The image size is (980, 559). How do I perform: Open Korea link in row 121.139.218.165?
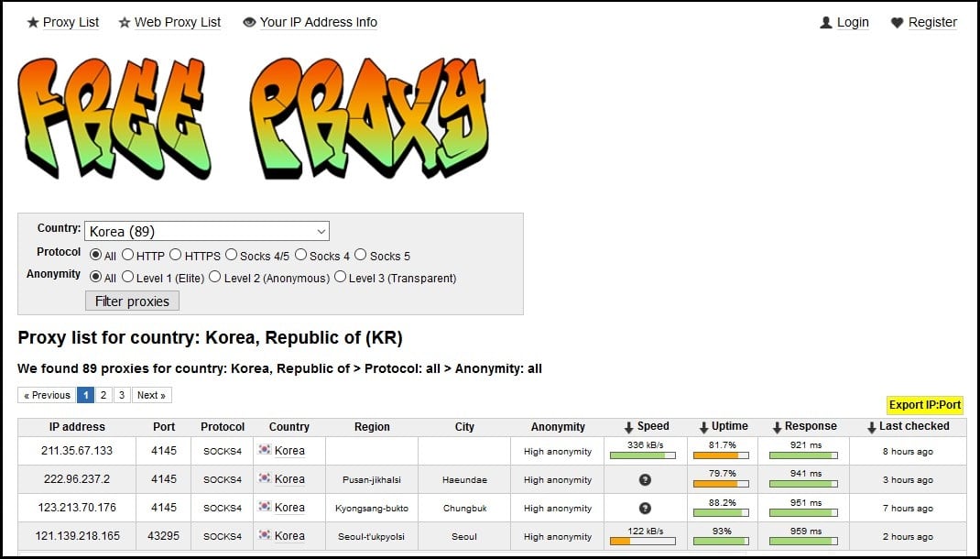point(289,536)
